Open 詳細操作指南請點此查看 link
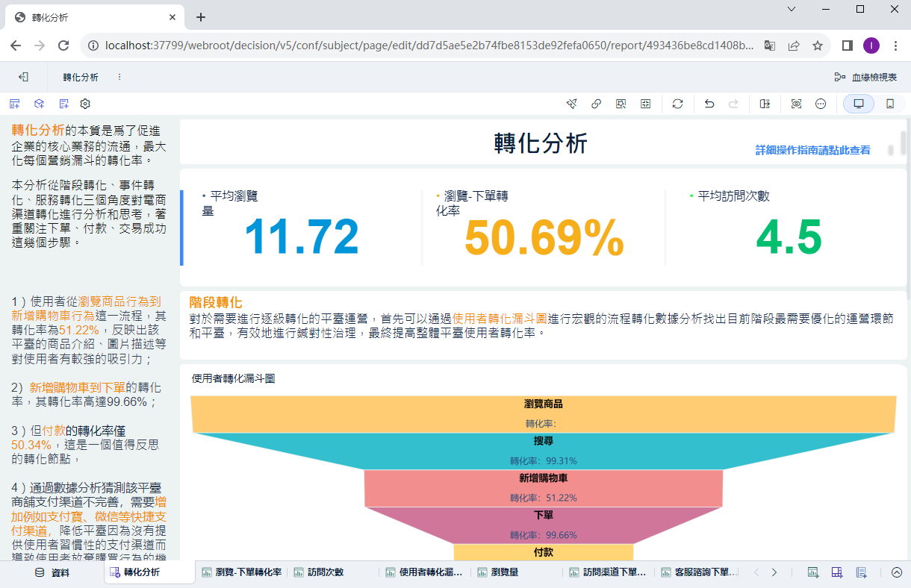This screenshot has width=911, height=588. (812, 149)
